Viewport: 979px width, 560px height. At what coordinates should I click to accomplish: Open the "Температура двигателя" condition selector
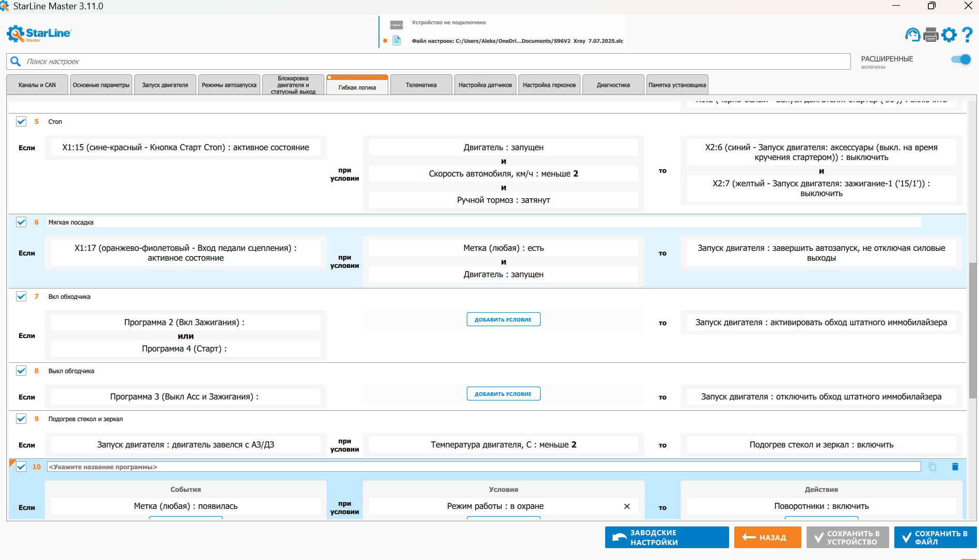(x=503, y=445)
